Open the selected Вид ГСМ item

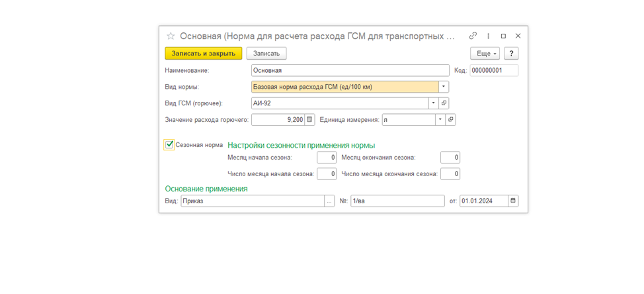[444, 103]
